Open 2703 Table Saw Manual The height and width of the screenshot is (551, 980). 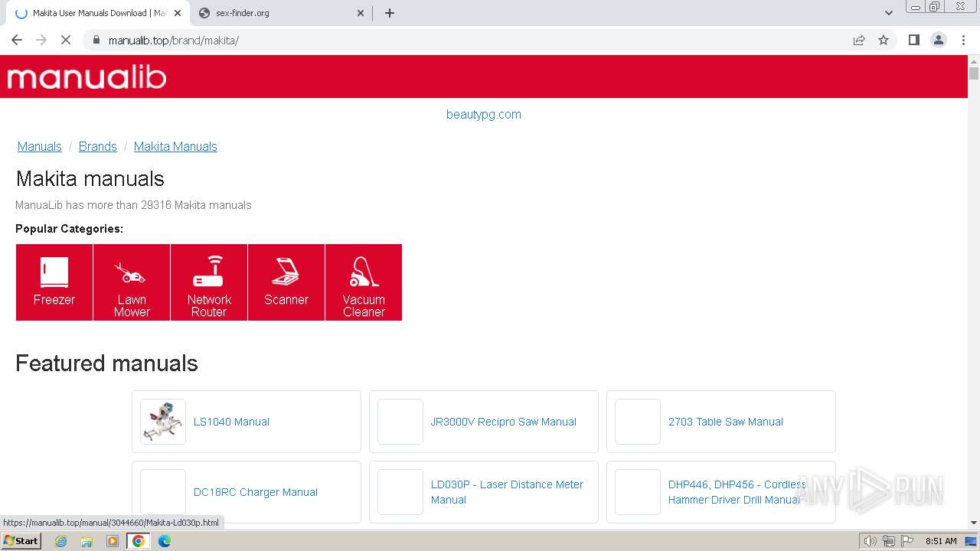tap(726, 422)
